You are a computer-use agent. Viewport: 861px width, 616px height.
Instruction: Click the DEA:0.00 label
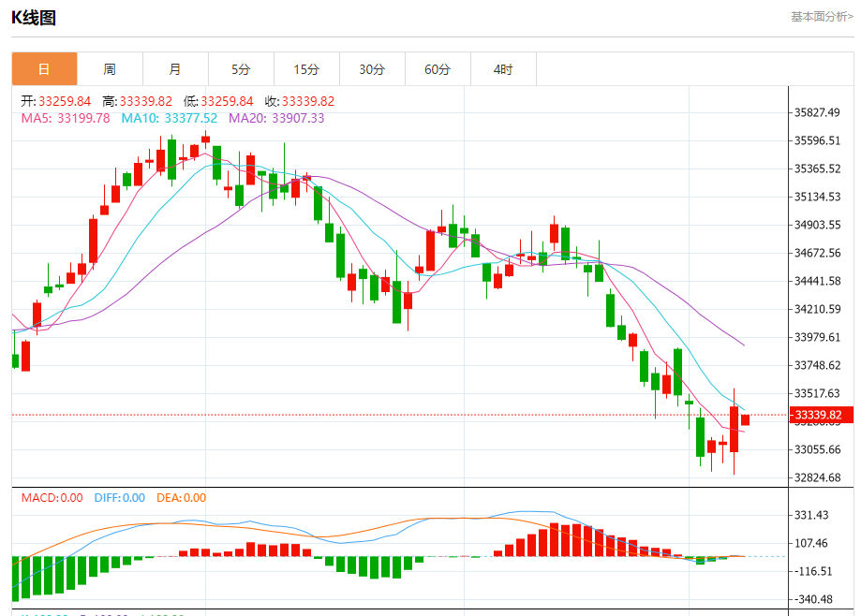181,498
